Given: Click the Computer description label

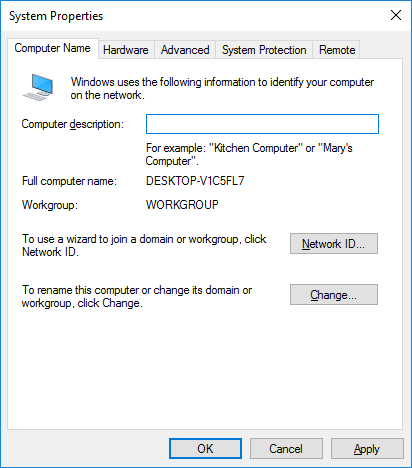Looking at the screenshot, I should click(x=72, y=124).
